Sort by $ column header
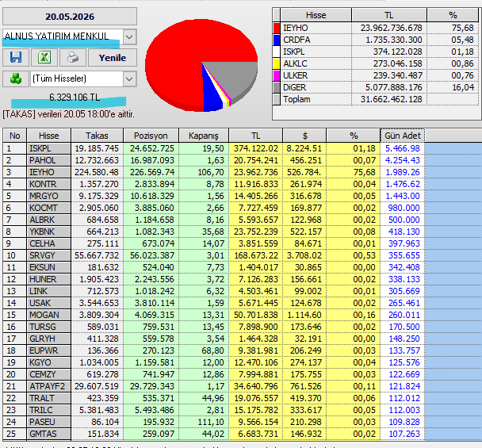 click(304, 136)
